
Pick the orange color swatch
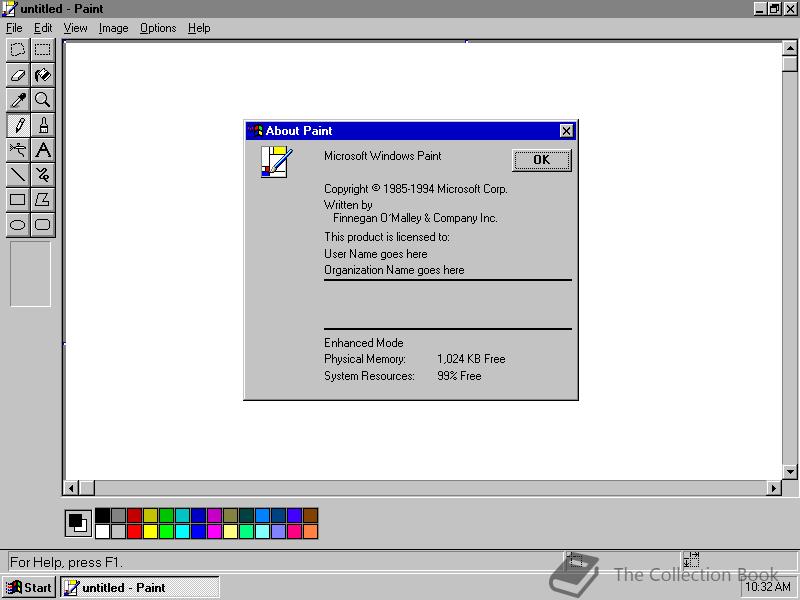coord(310,532)
